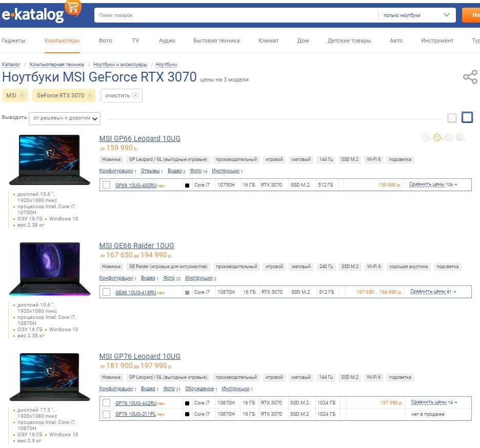Click the orange search button at top right
The image size is (480, 448).
[471, 15]
